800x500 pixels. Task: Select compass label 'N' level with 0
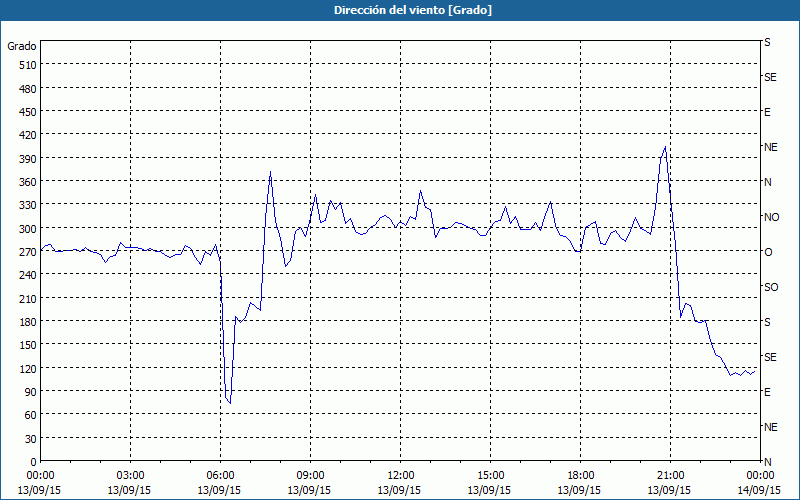768,462
